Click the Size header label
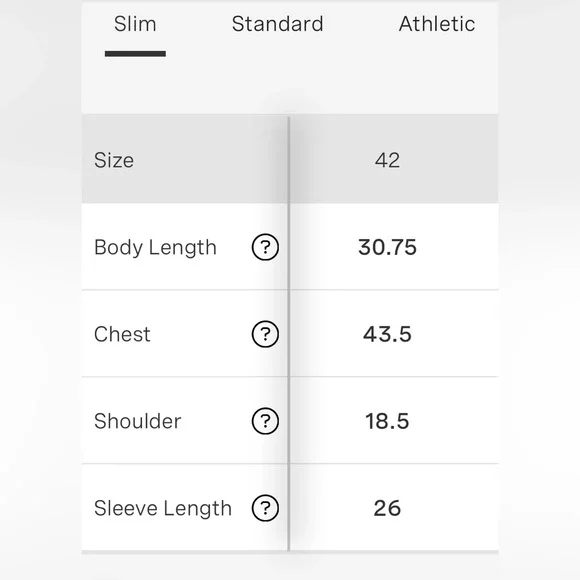This screenshot has width=580, height=580. pyautogui.click(x=114, y=160)
